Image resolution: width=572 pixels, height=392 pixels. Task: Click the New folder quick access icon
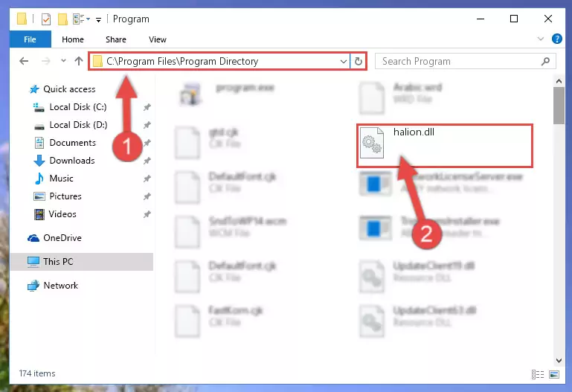pyautogui.click(x=62, y=19)
